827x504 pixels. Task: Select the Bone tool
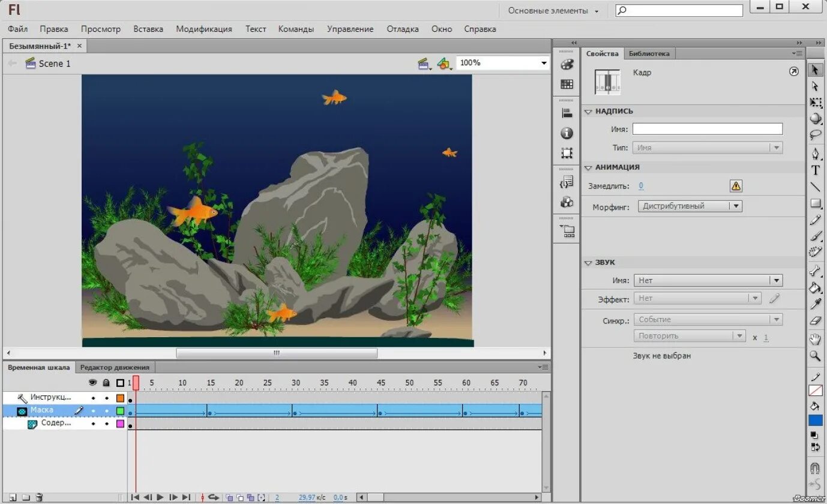click(x=815, y=271)
